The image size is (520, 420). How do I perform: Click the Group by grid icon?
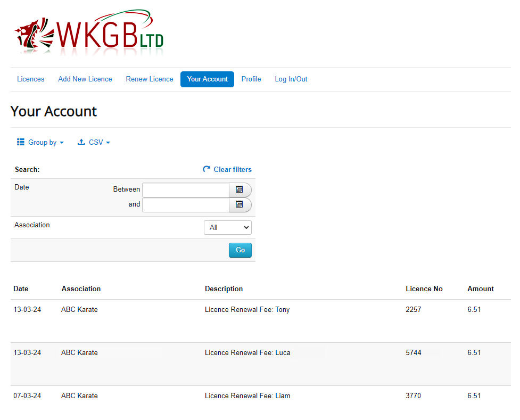[21, 142]
